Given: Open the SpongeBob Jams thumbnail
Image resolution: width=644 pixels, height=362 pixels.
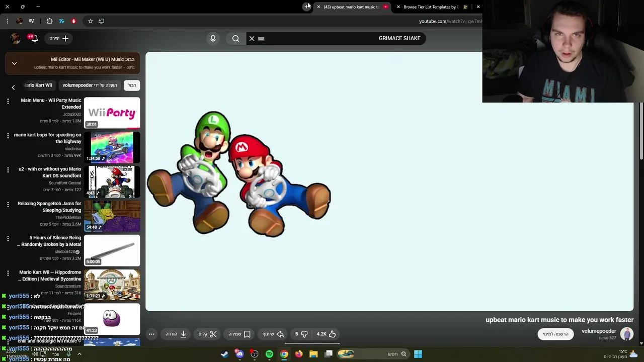Looking at the screenshot, I should pyautogui.click(x=112, y=216).
